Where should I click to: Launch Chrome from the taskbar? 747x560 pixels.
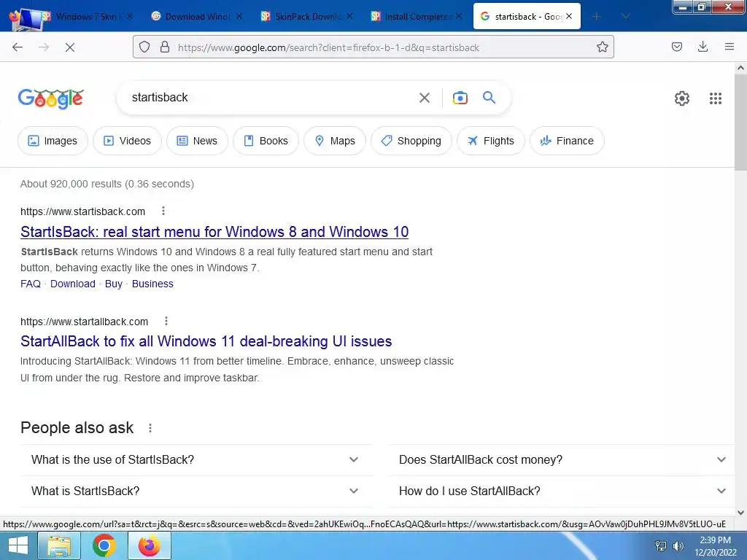coord(104,545)
